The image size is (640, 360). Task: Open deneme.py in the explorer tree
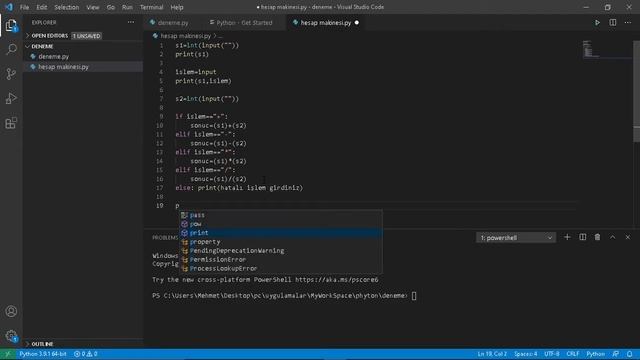click(x=53, y=57)
